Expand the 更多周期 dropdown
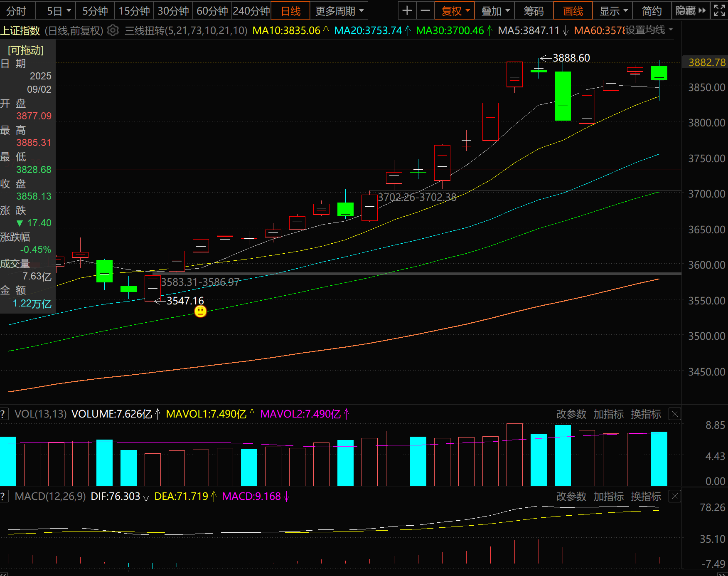 tap(339, 11)
